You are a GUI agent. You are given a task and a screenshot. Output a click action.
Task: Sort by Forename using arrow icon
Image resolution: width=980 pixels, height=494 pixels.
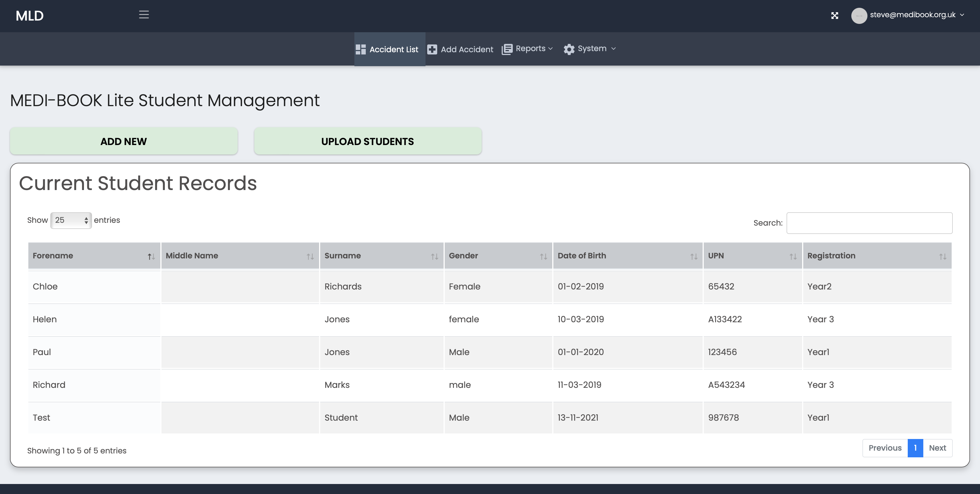coord(151,257)
